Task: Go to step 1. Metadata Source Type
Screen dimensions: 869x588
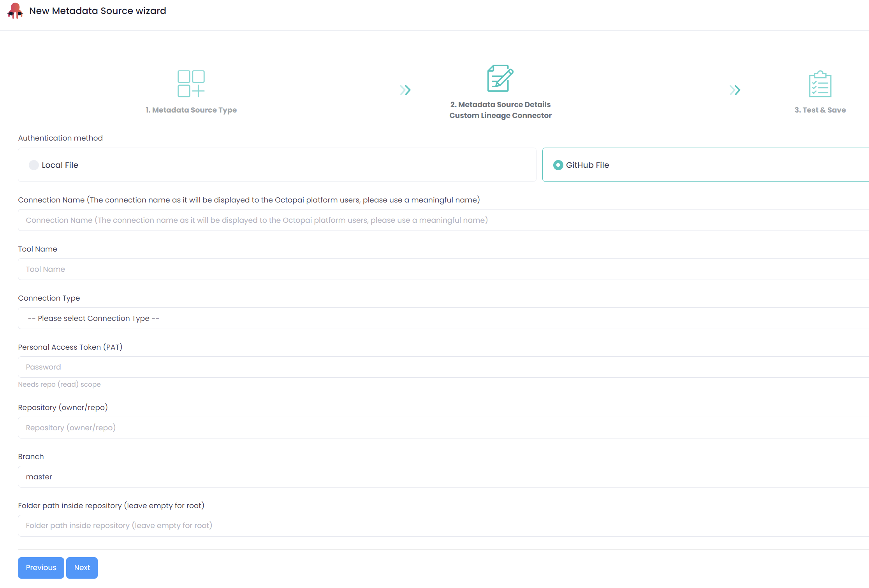Action: [x=191, y=110]
